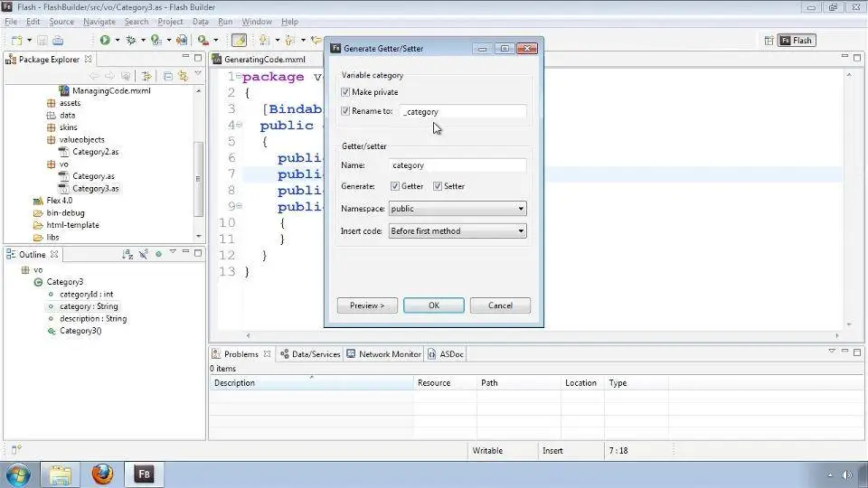
Task: Close the Outline view tab
Action: tap(54, 254)
